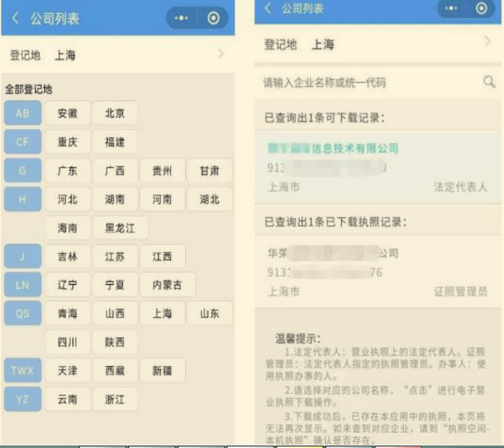Tap 法定代表人 label on first company card
The height and width of the screenshot is (448, 504).
point(460,187)
